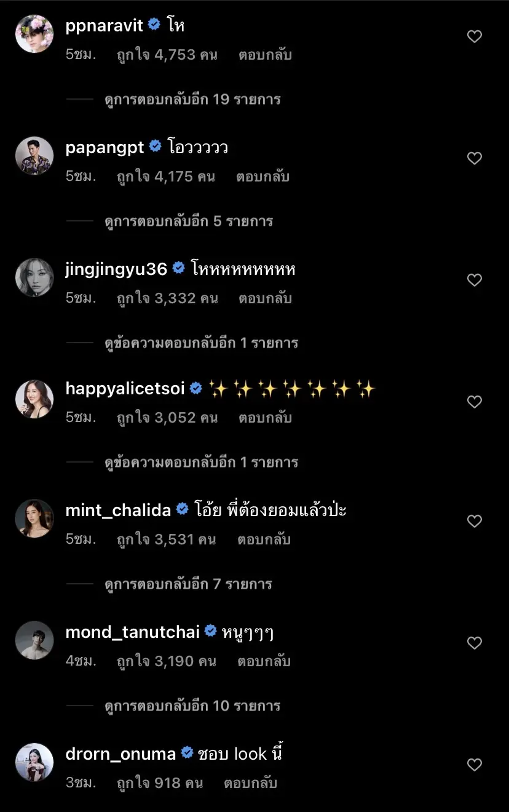Reply to ppnaravit's comment
Screen dimensions: 509x812
coord(265,55)
